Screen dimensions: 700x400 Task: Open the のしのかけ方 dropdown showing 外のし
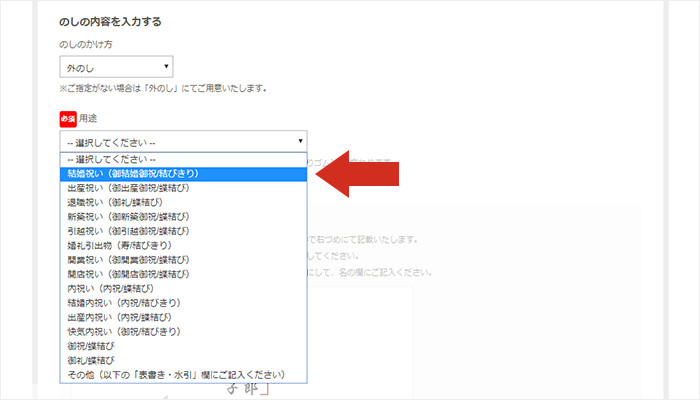pyautogui.click(x=116, y=67)
